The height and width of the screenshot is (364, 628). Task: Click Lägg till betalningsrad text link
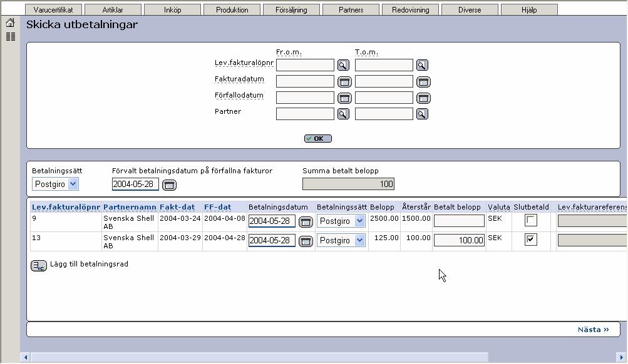89,264
